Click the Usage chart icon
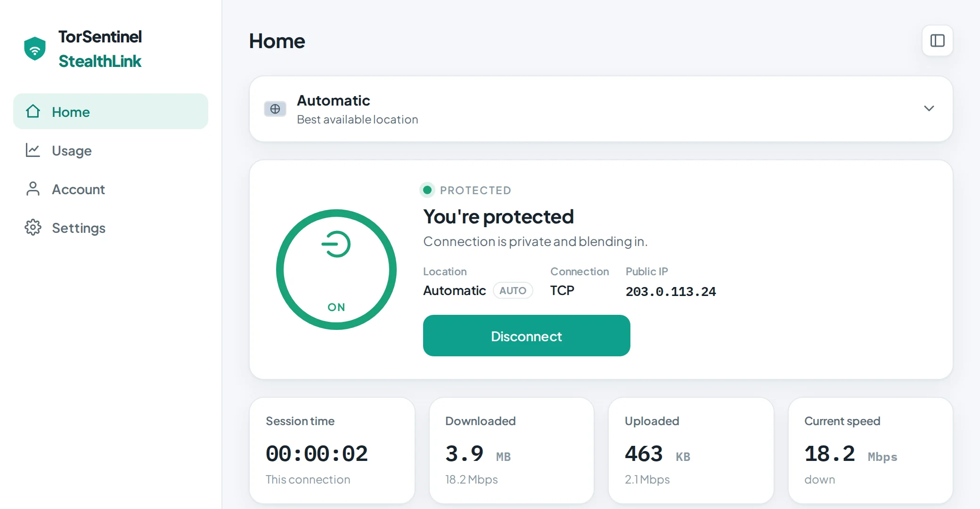The width and height of the screenshot is (980, 509). [33, 150]
